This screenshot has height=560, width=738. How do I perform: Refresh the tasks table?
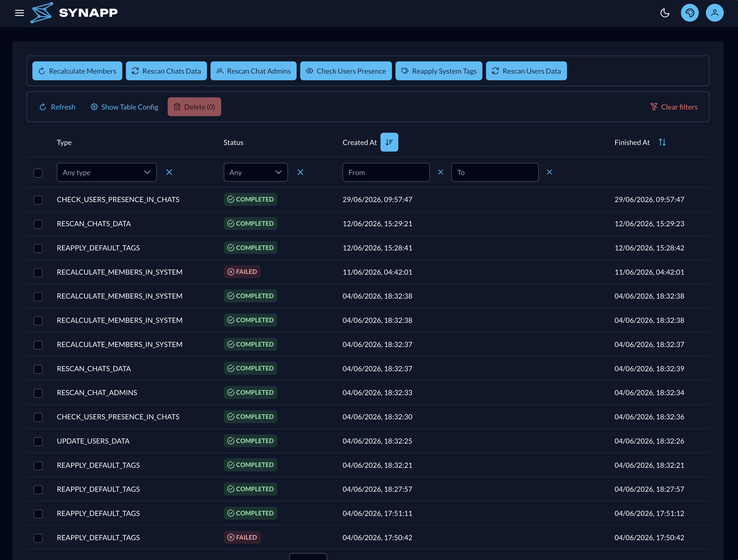coord(57,107)
